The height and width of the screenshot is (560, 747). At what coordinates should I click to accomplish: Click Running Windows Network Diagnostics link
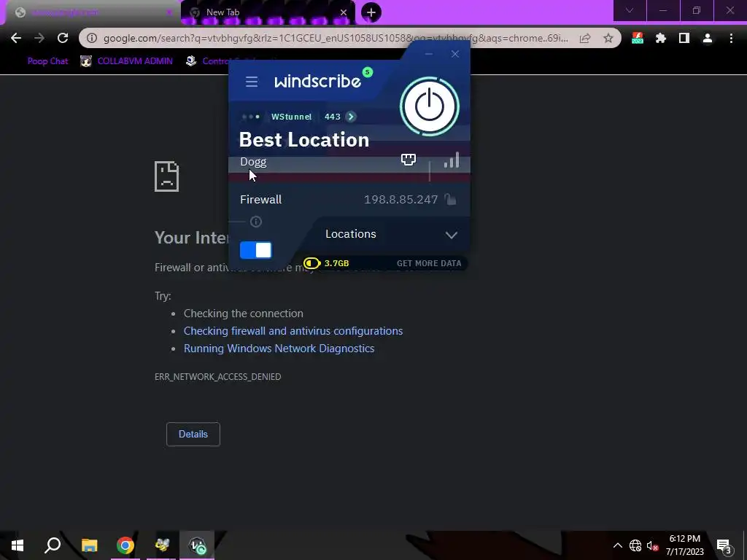pyautogui.click(x=279, y=349)
